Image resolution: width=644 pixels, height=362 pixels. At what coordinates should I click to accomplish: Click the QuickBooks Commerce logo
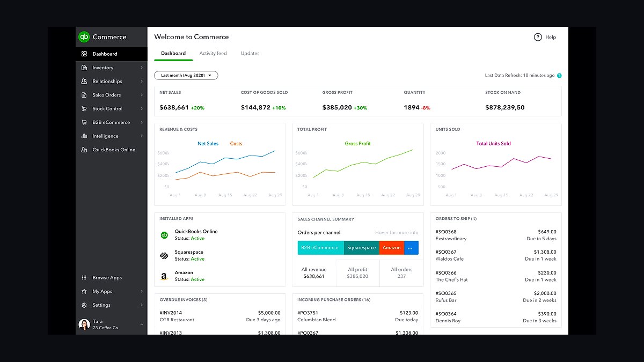84,37
